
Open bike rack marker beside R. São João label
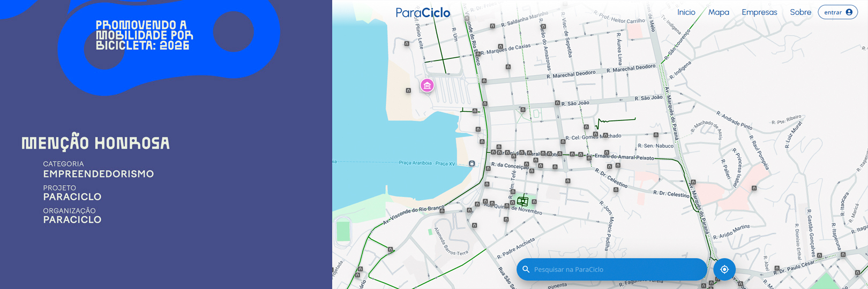point(557,103)
